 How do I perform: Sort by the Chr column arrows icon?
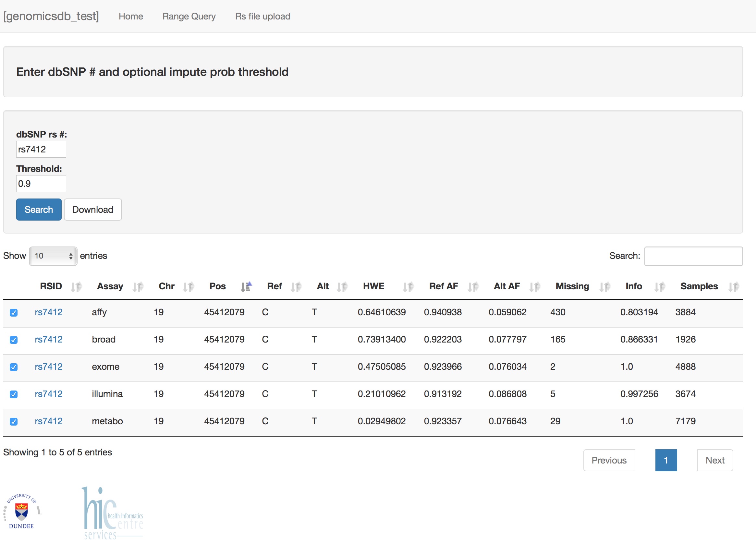tap(189, 287)
